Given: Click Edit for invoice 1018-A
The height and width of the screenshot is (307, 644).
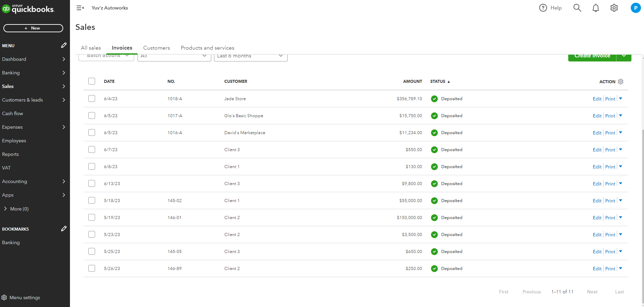Looking at the screenshot, I should pyautogui.click(x=597, y=99).
